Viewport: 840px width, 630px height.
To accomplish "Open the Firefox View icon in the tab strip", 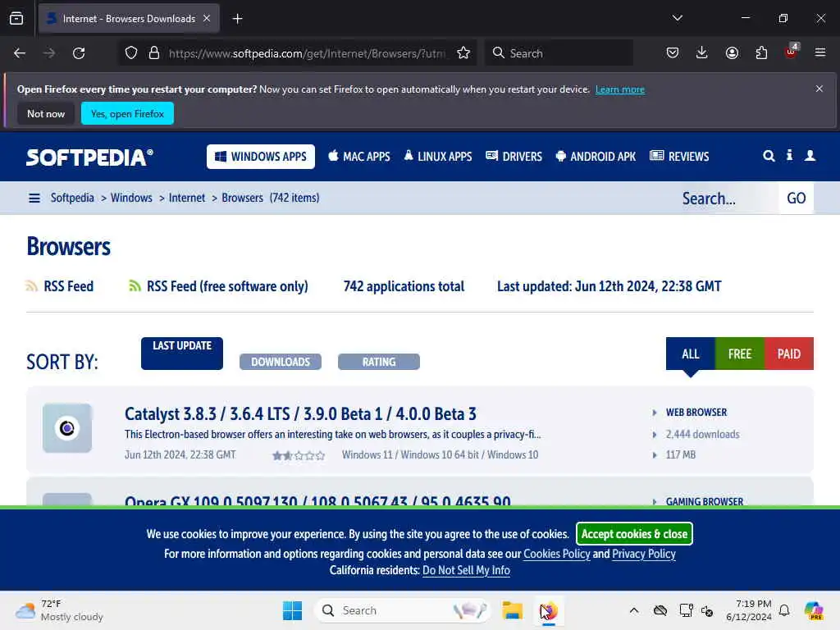I will click(16, 19).
